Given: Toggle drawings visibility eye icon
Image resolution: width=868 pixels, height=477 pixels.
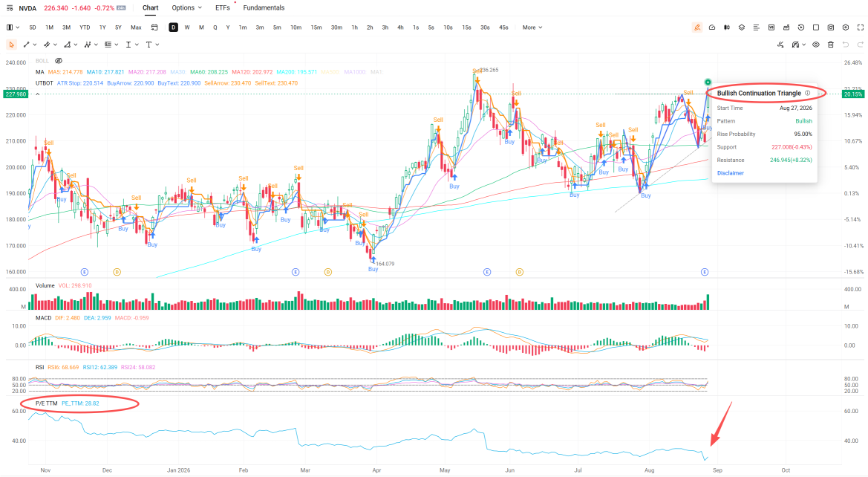Looking at the screenshot, I should tap(815, 45).
